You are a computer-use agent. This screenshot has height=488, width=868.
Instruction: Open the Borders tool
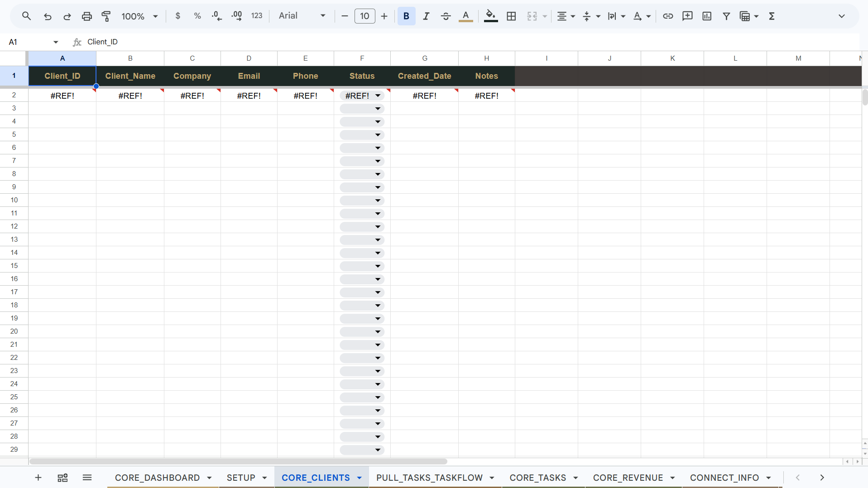tap(511, 16)
